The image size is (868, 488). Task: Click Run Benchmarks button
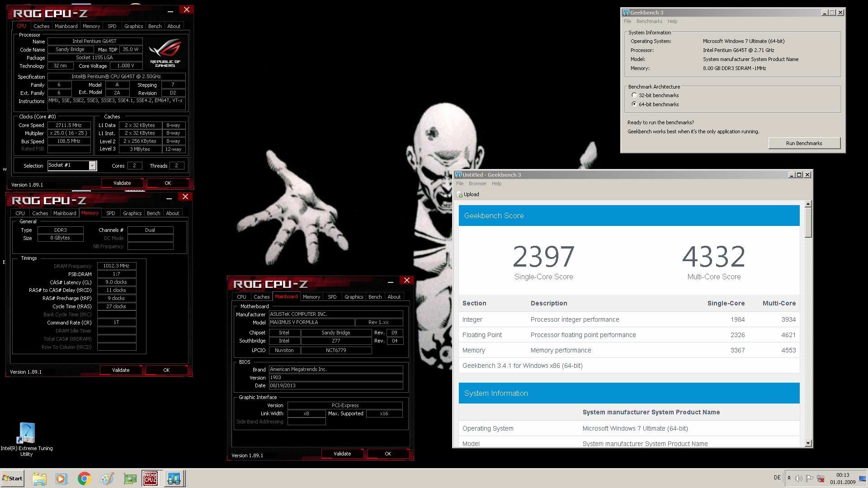[x=804, y=143]
